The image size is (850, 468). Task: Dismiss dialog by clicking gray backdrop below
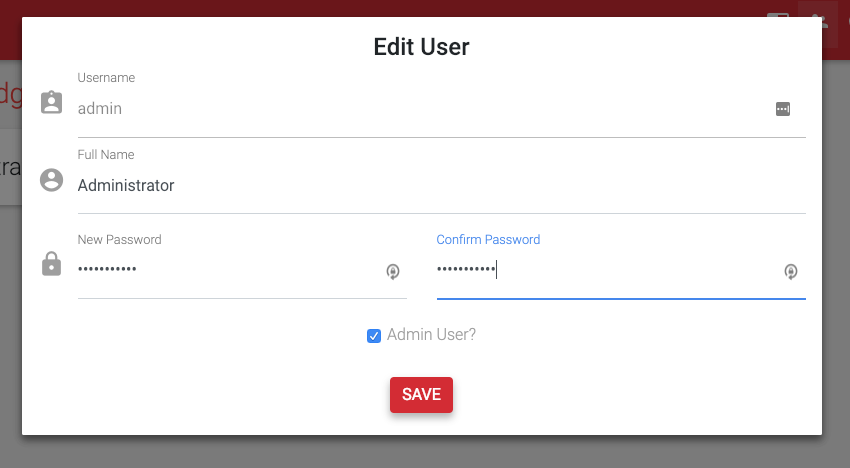[x=422, y=452]
